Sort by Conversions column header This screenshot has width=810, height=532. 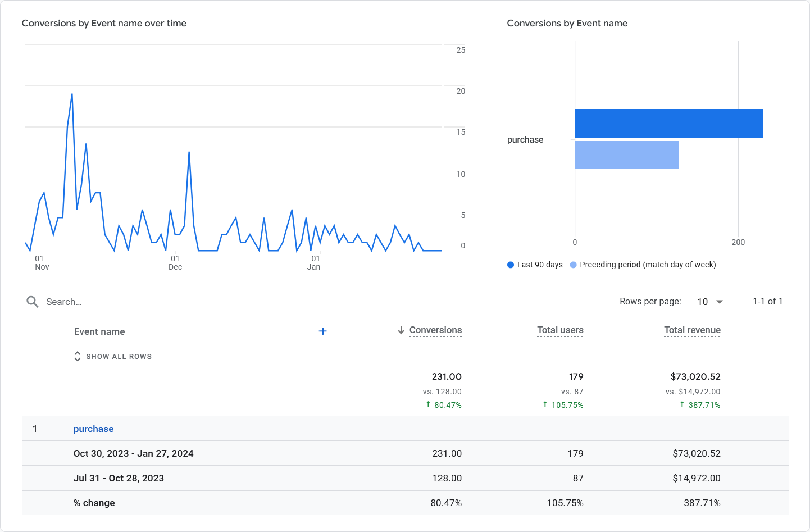(x=435, y=330)
